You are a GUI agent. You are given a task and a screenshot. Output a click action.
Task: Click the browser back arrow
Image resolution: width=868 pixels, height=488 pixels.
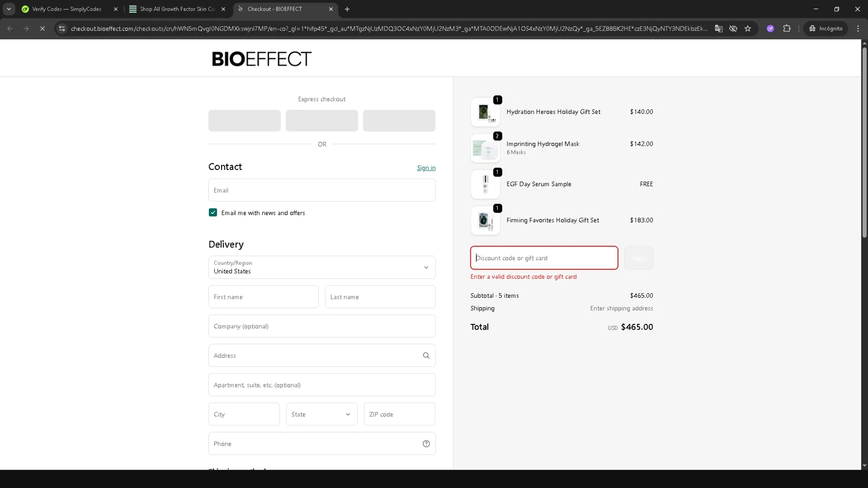click(x=10, y=28)
